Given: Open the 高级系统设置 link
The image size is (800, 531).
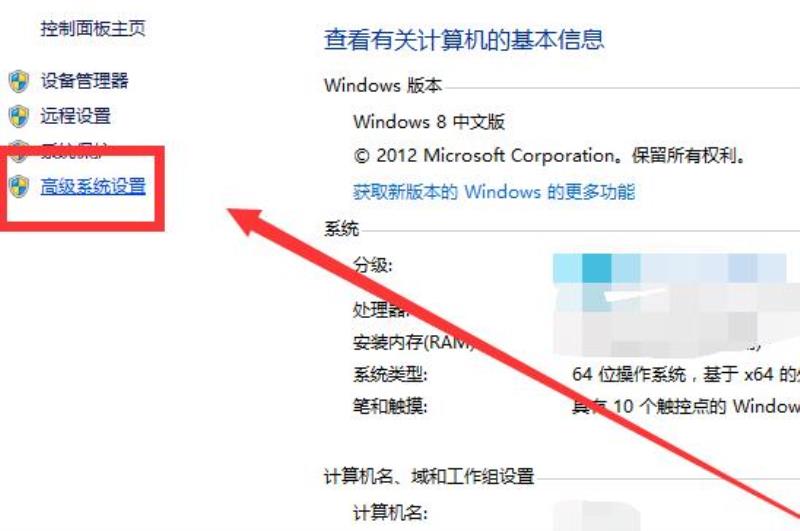Looking at the screenshot, I should coord(93,186).
